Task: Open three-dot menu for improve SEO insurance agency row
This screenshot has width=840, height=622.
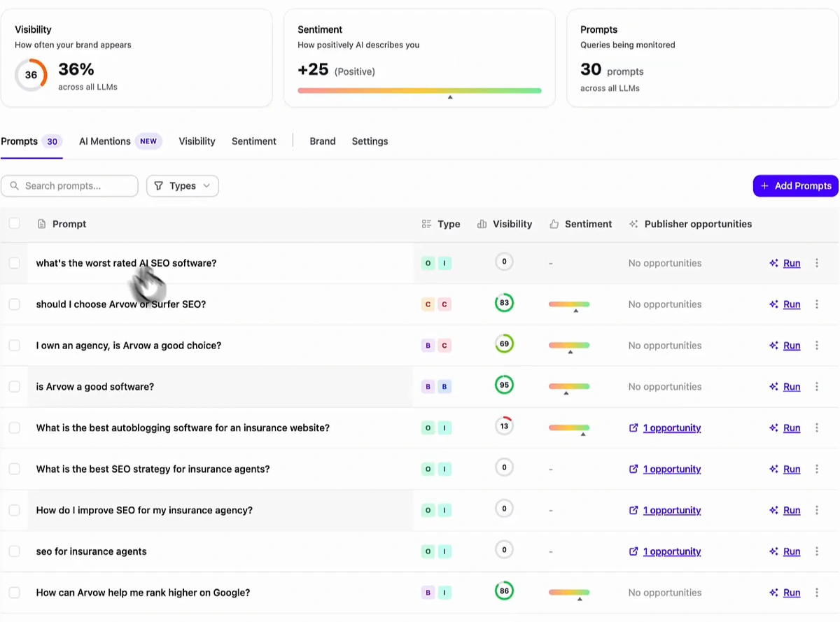Action: 816,510
